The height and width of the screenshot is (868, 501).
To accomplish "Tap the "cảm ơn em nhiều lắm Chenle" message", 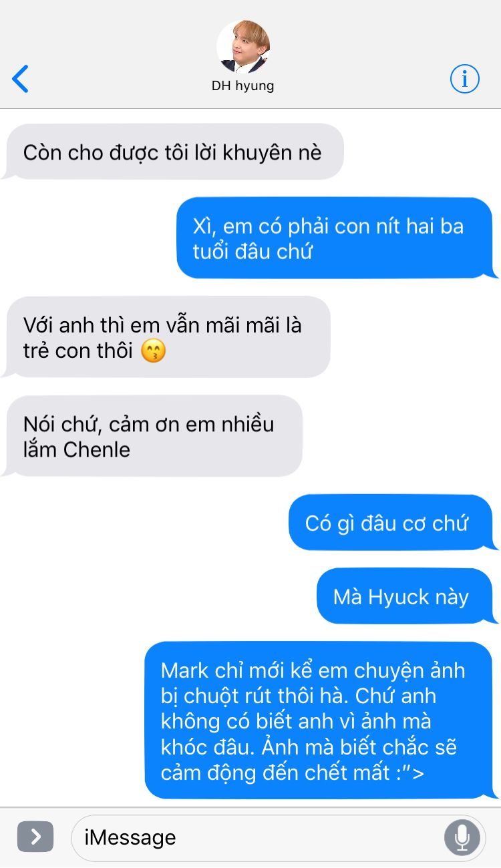I will tap(152, 436).
